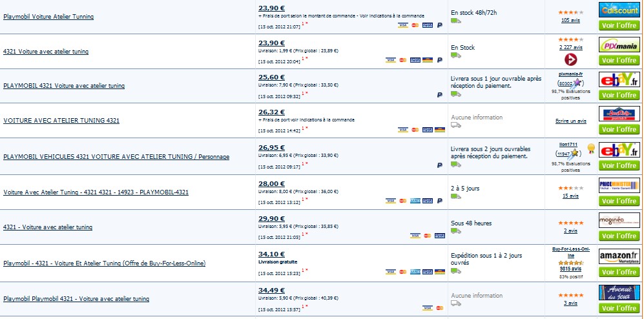
Task: Click "Voir l'offre" for the Maginéa offer
Action: click(x=619, y=236)
